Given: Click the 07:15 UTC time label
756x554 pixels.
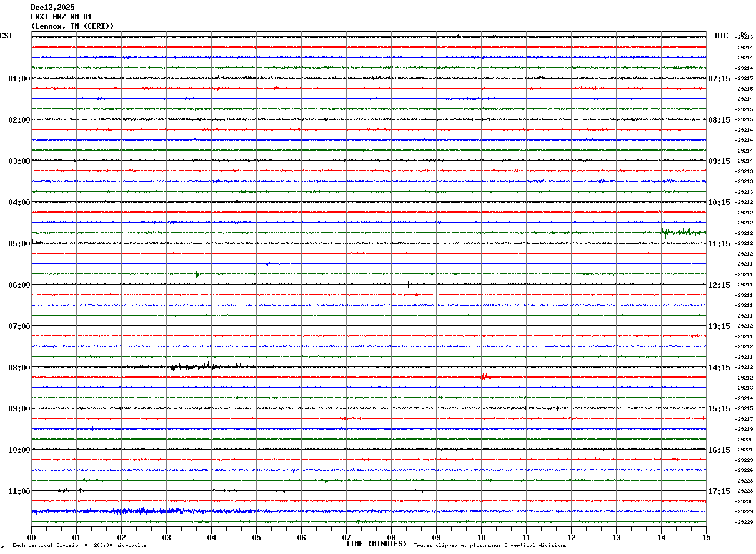Looking at the screenshot, I should (719, 79).
